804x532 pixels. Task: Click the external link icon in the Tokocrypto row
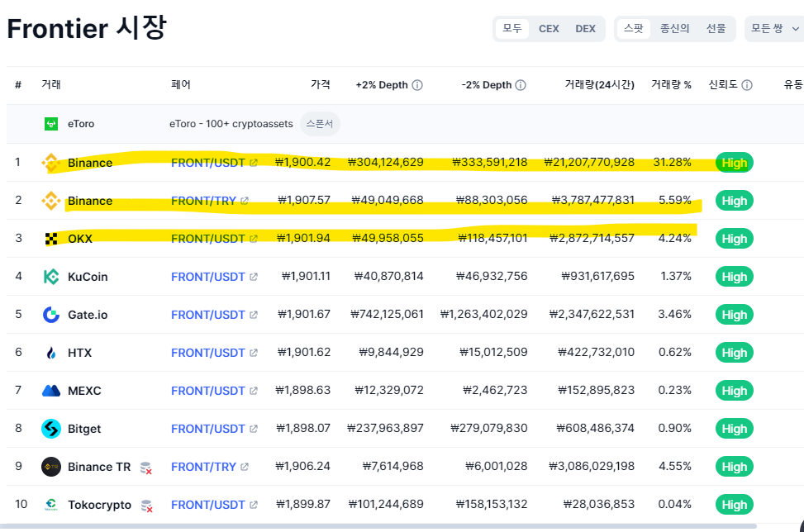pyautogui.click(x=254, y=505)
